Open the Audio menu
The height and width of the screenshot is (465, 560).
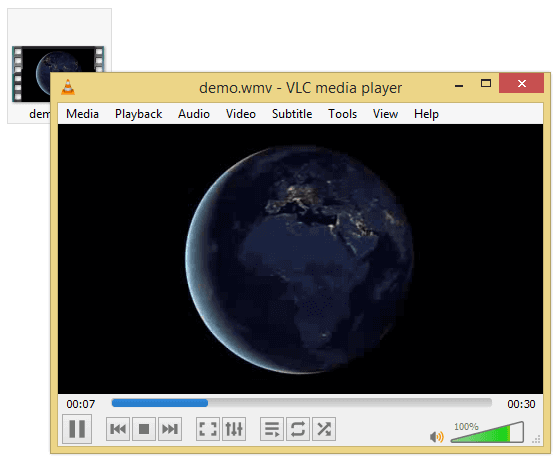(194, 114)
